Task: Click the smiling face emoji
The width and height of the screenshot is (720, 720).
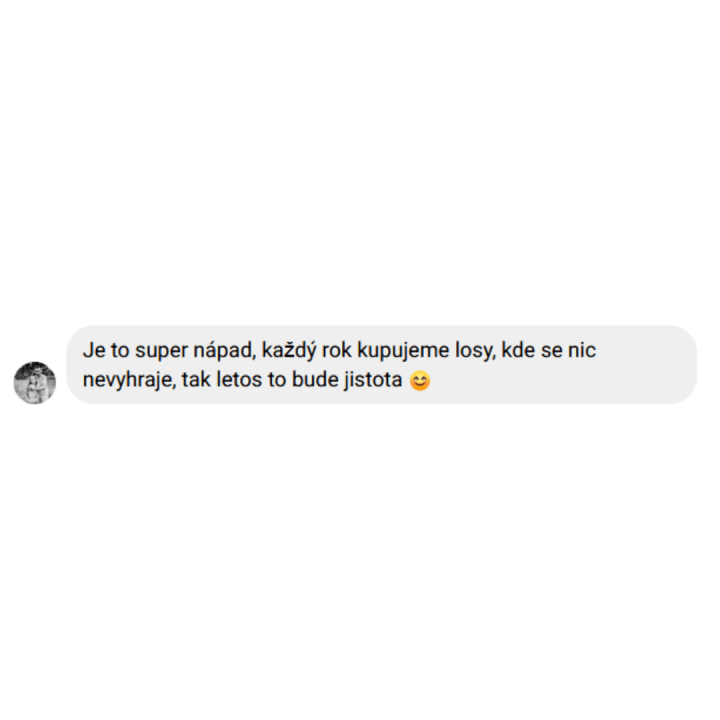Action: click(420, 381)
